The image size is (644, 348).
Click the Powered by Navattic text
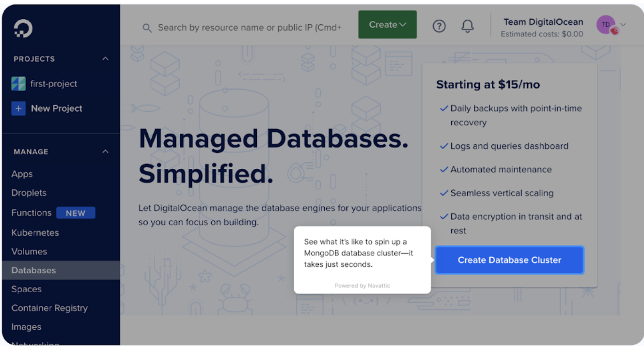pos(362,286)
